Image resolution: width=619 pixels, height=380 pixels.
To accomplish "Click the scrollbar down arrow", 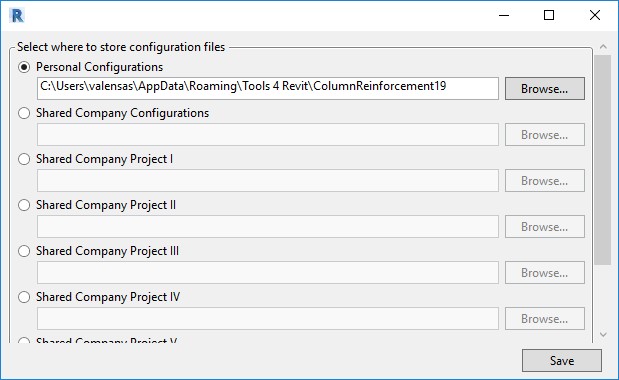I will coord(603,335).
